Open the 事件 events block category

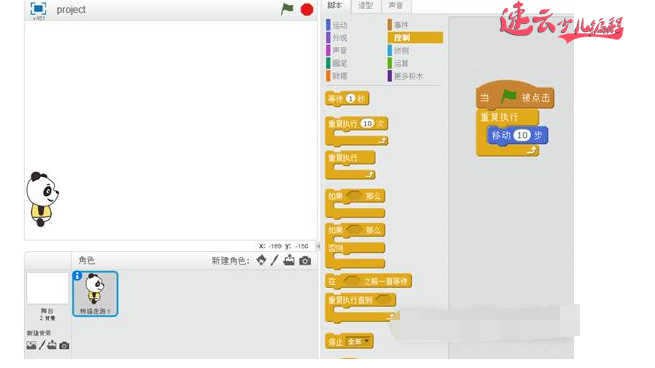(x=399, y=25)
